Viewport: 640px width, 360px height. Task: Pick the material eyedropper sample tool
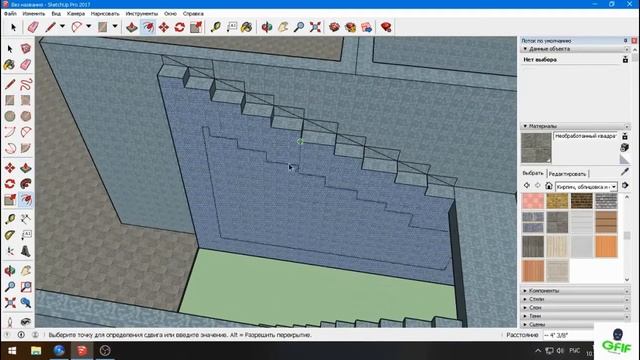click(x=625, y=172)
